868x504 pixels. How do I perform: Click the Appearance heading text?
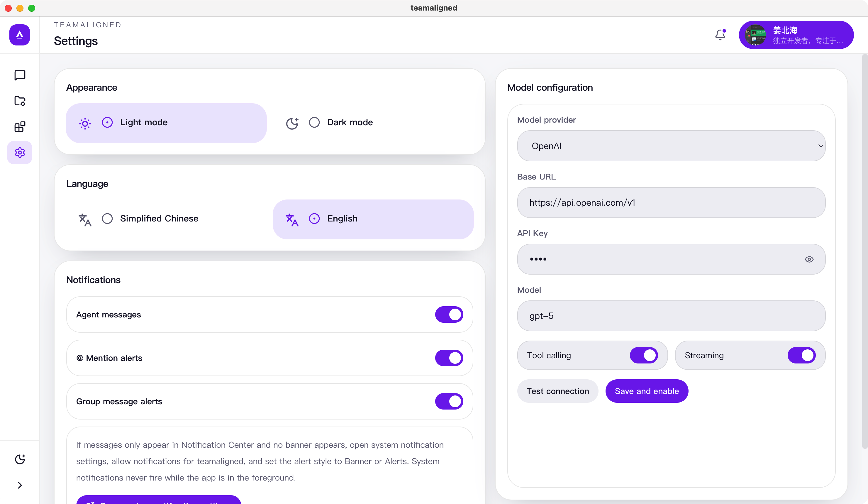pyautogui.click(x=91, y=87)
